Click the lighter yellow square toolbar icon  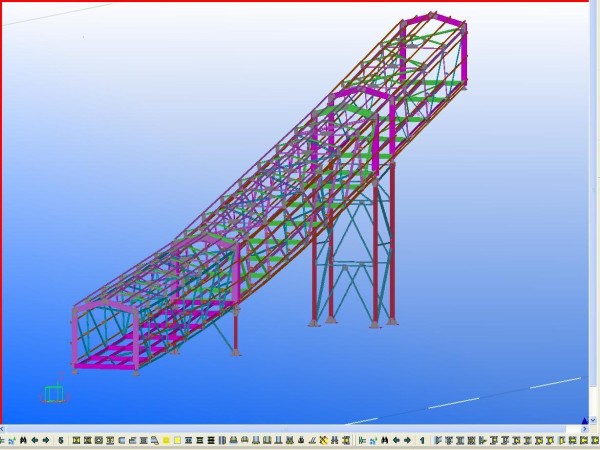point(177,440)
